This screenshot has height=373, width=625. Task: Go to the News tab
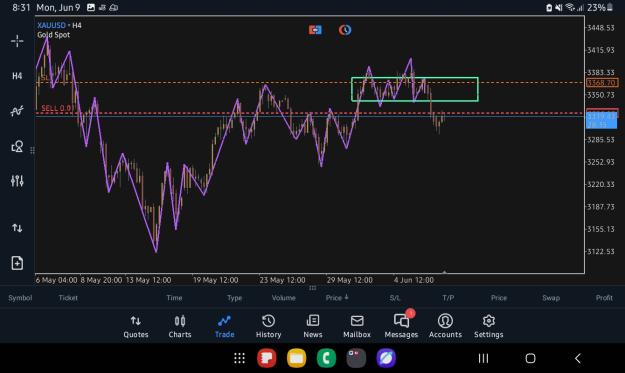pyautogui.click(x=313, y=327)
